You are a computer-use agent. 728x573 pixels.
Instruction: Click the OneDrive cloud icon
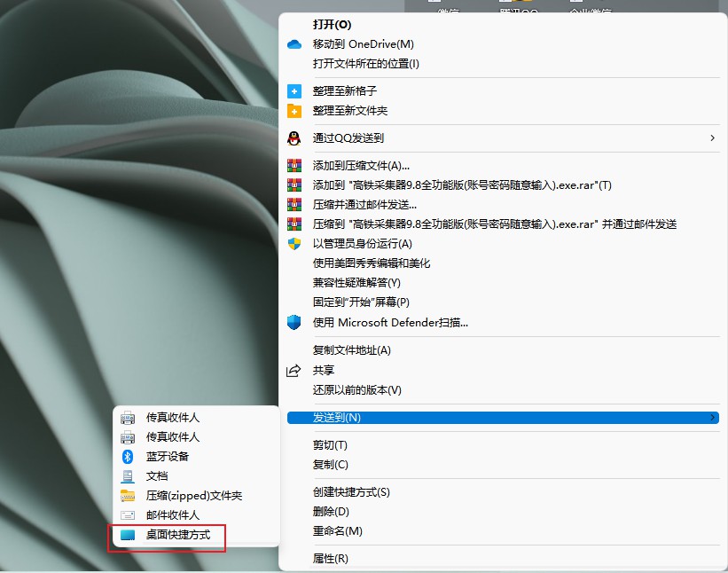[x=294, y=44]
